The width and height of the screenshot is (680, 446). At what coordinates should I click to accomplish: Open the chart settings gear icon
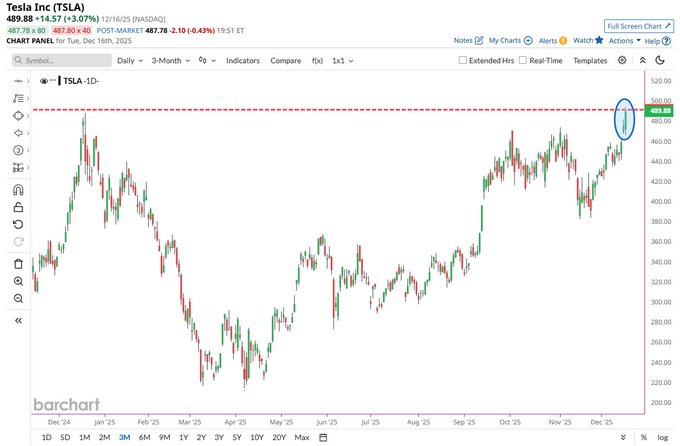(x=622, y=60)
